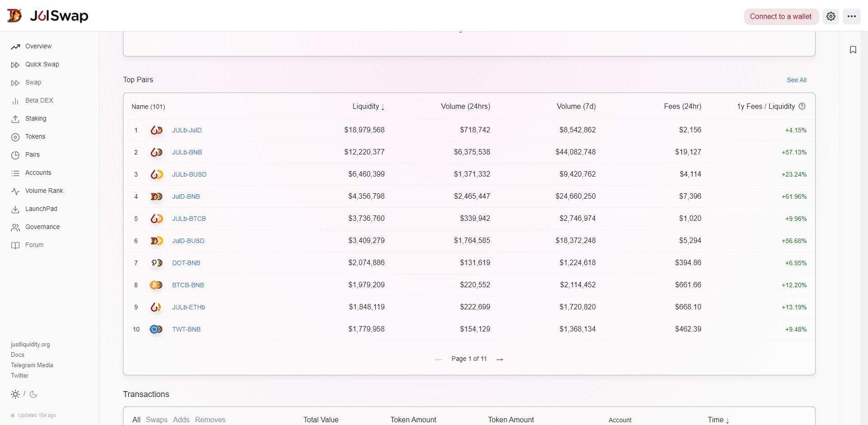Click the help icon beside 1y Fees / Liquidity
The image size is (868, 425).
point(802,106)
